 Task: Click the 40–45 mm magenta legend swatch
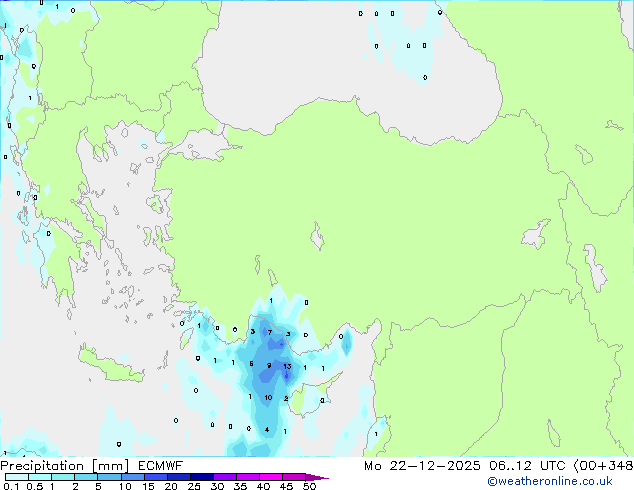[271, 477]
